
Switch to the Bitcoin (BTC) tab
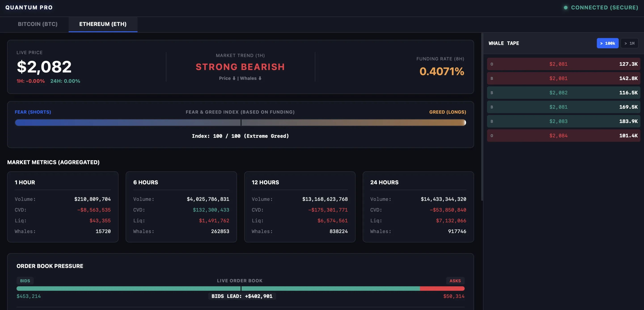(x=38, y=24)
